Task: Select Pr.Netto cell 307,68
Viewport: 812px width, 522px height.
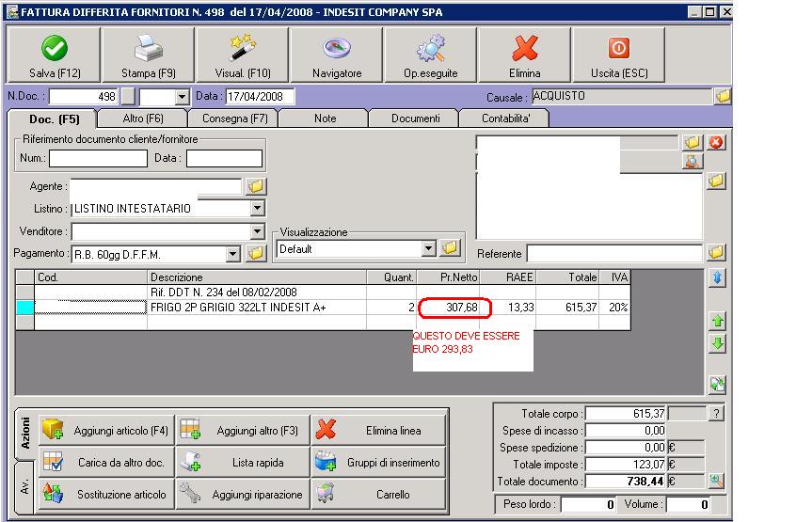Action: 449,308
